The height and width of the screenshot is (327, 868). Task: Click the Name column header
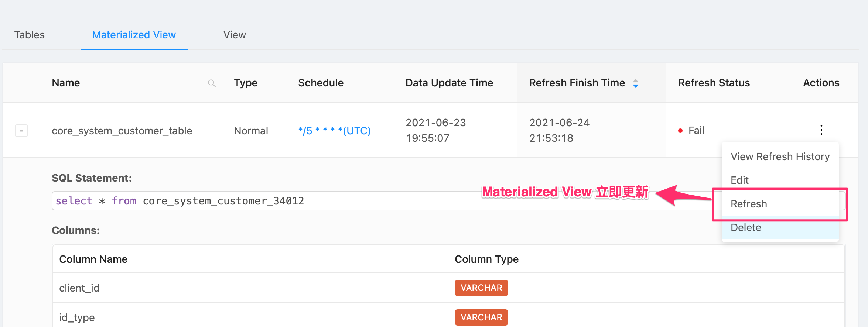pos(66,83)
